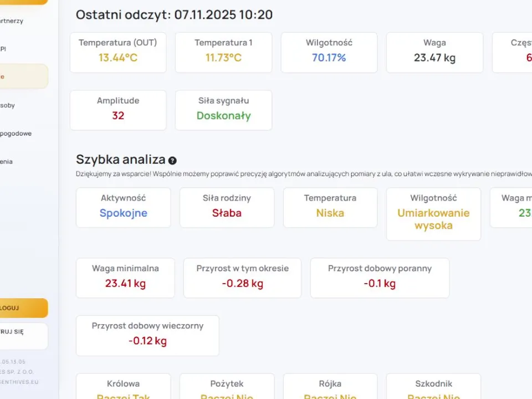Open the Partnerzy sidebar menu item

point(13,21)
